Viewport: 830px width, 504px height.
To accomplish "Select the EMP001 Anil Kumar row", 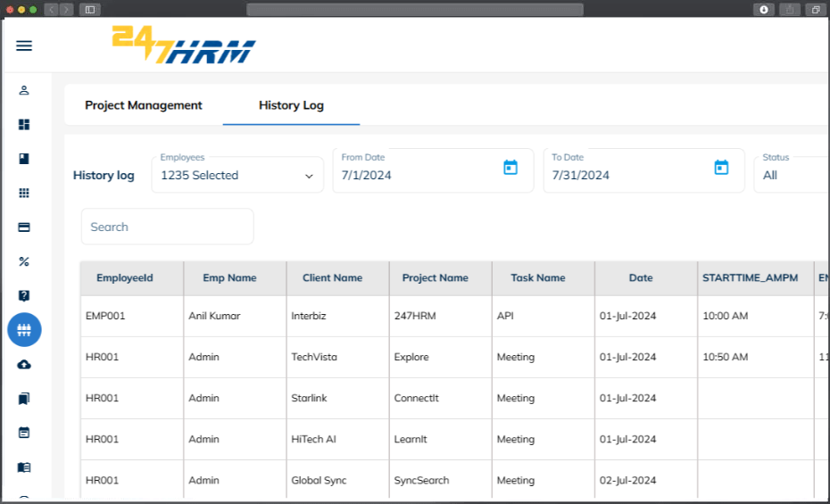I will [454, 316].
